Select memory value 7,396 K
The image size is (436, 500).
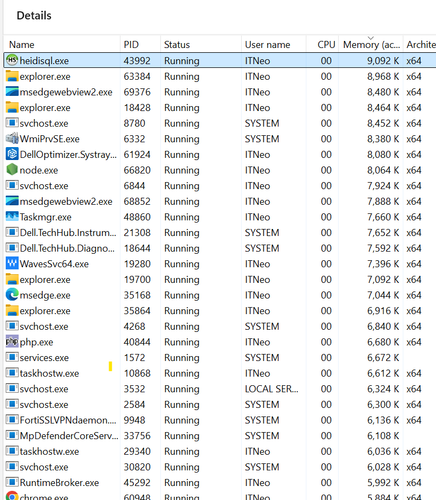coord(383,264)
